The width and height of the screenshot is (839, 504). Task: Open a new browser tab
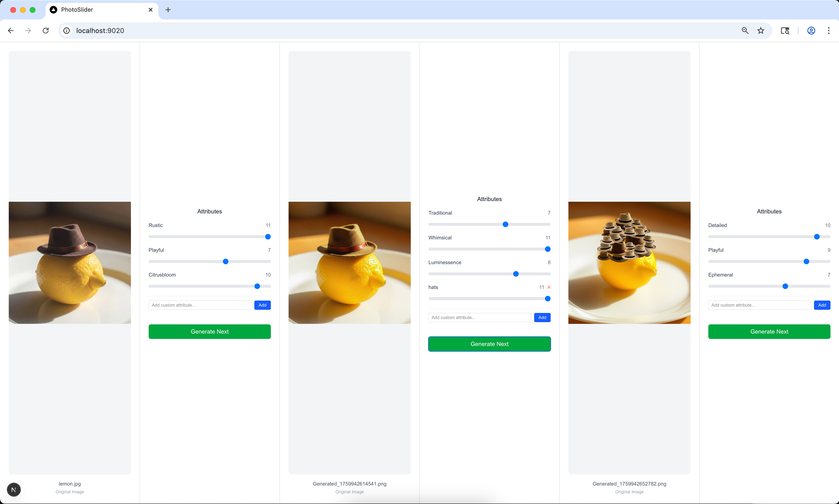coord(168,10)
